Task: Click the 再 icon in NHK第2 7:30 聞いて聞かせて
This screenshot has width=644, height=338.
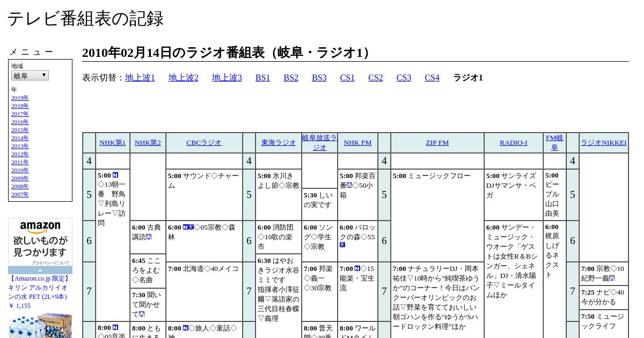Action: 142,314
